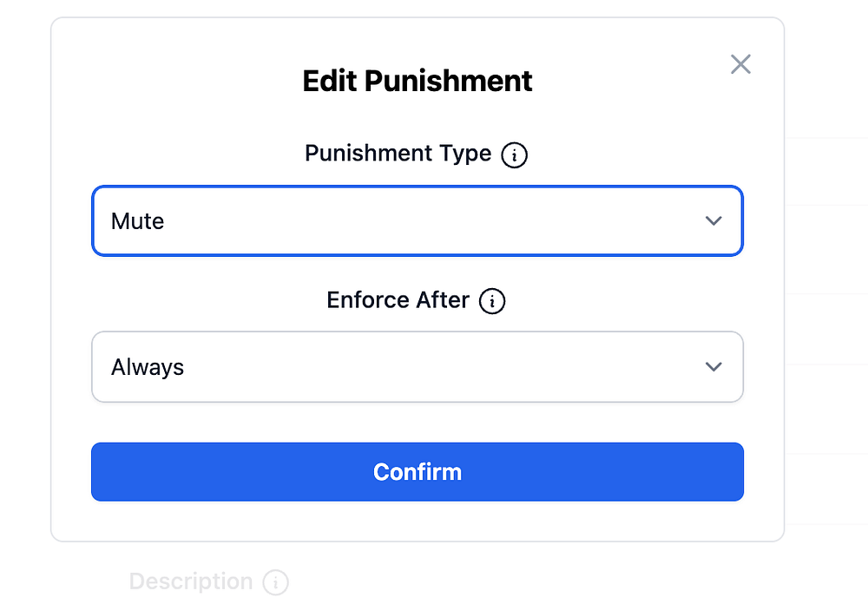The height and width of the screenshot is (604, 868).
Task: Open the Punishment Type dropdown showing Mute
Action: click(417, 221)
